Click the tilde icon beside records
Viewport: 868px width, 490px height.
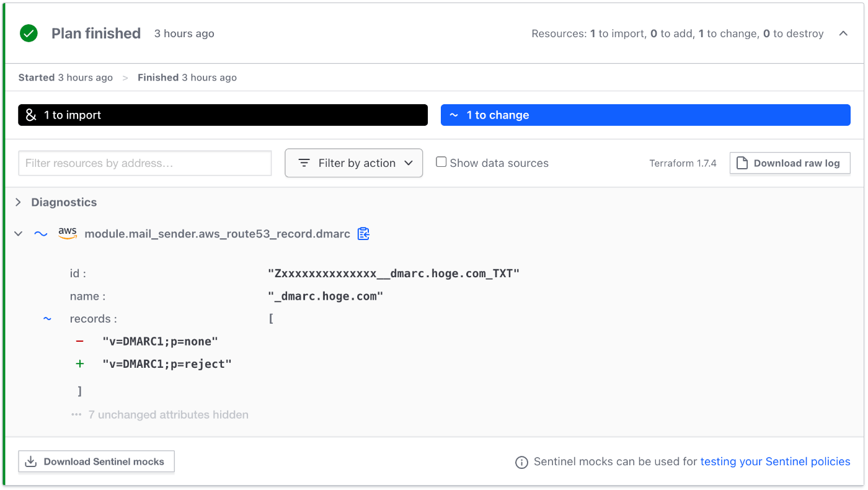(47, 319)
